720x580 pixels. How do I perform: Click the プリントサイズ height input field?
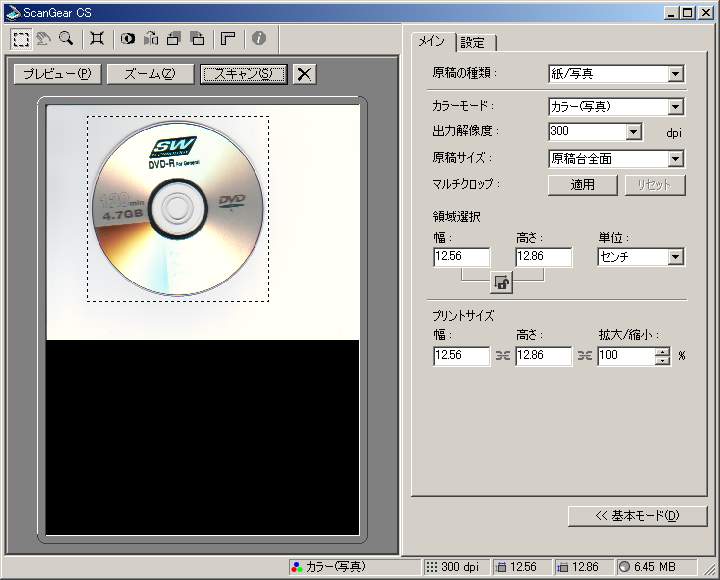[x=544, y=356]
